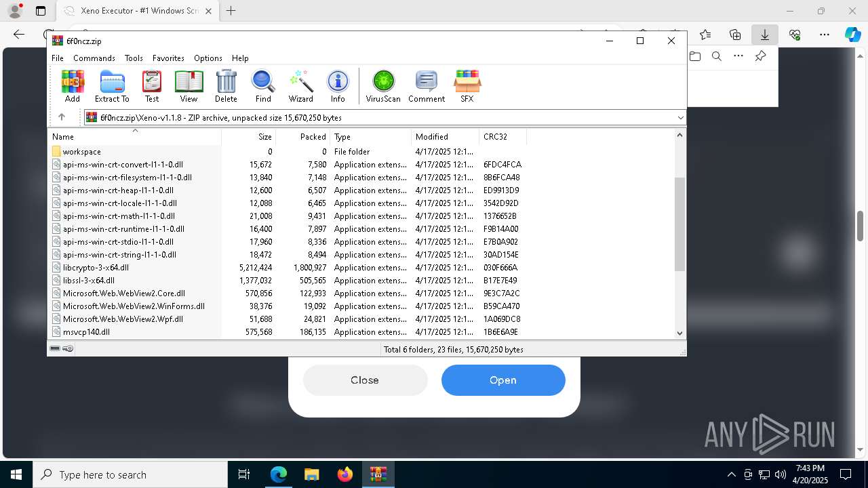Open the downloads folder icon in panel
This screenshot has width=868, height=488.
695,56
